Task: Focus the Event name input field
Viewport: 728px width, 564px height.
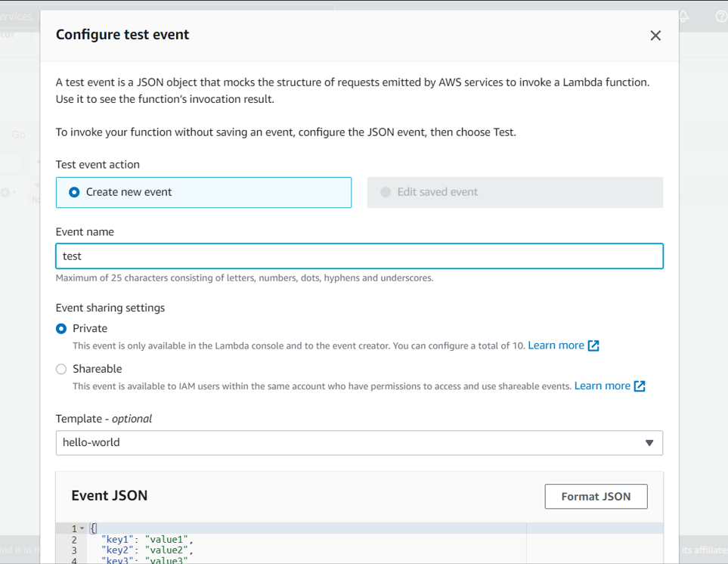Action: click(x=359, y=256)
